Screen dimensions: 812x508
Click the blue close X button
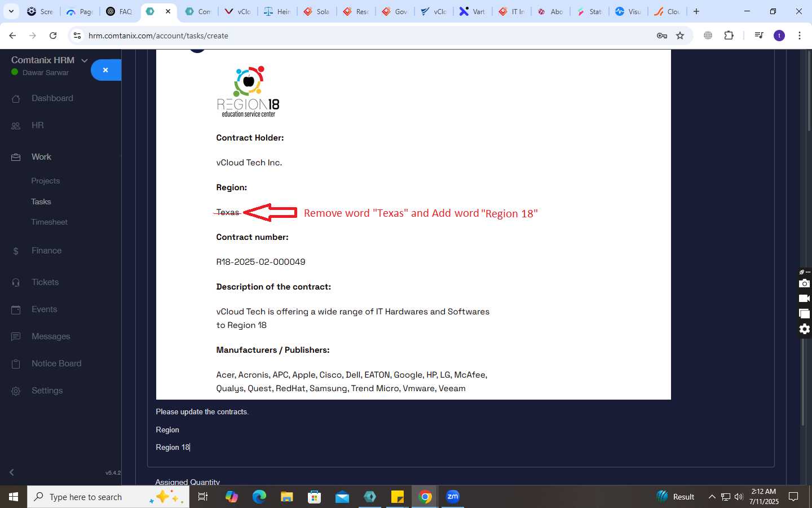point(106,70)
